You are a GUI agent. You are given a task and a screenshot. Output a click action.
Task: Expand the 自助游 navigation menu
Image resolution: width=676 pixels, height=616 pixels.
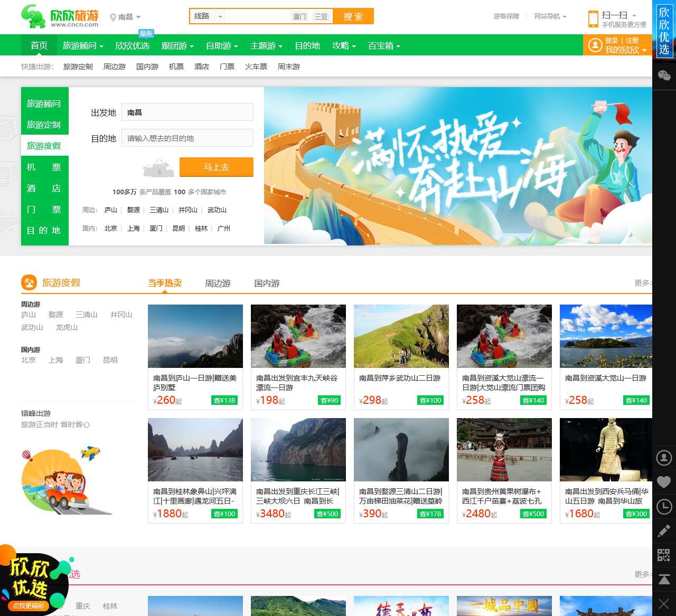(222, 46)
